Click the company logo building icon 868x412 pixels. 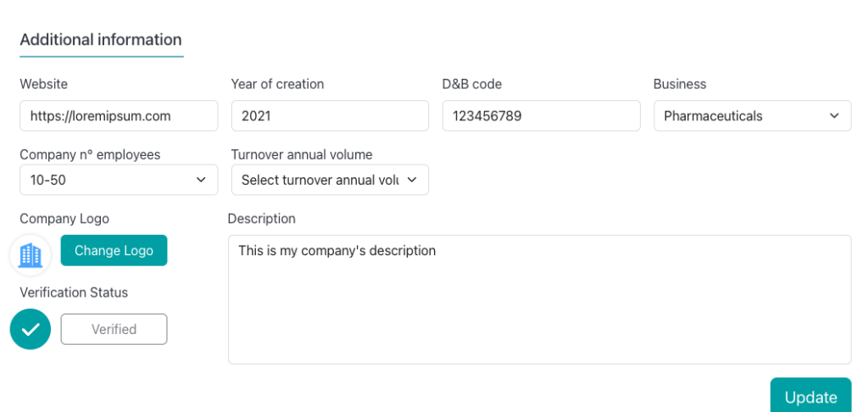click(31, 254)
